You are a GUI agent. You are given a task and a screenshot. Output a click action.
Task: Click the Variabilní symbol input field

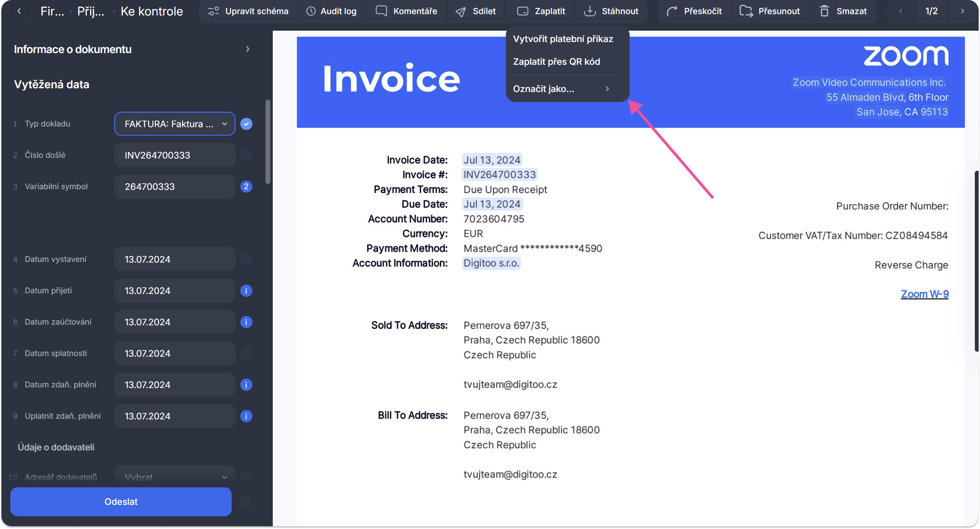[174, 186]
